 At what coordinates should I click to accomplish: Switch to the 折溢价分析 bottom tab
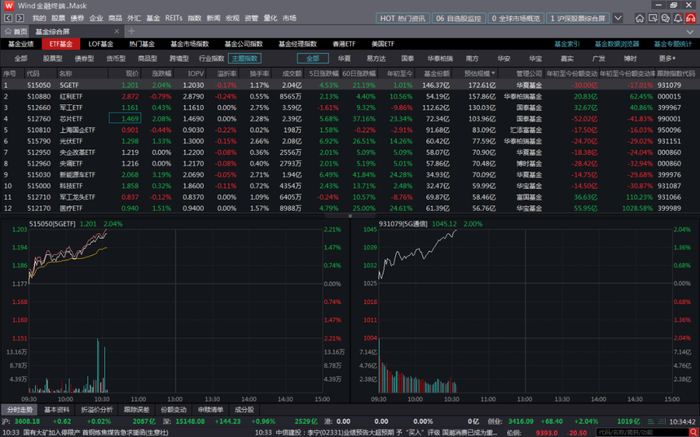tap(97, 409)
